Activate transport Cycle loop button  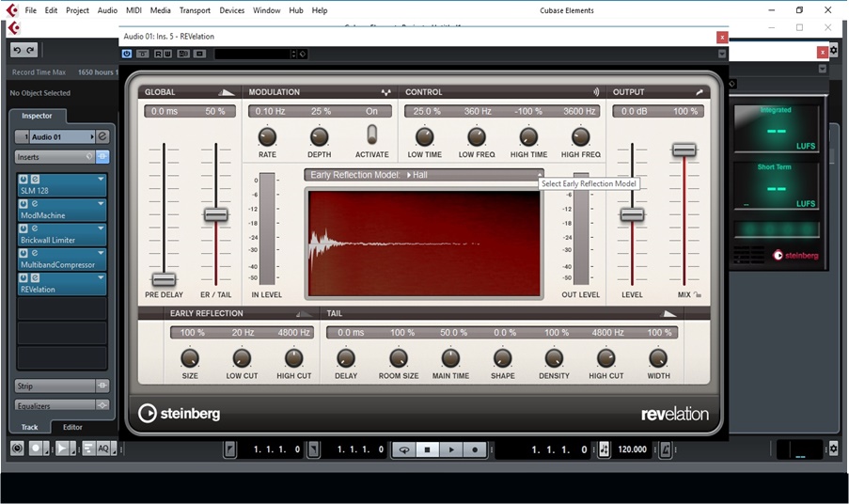(404, 449)
